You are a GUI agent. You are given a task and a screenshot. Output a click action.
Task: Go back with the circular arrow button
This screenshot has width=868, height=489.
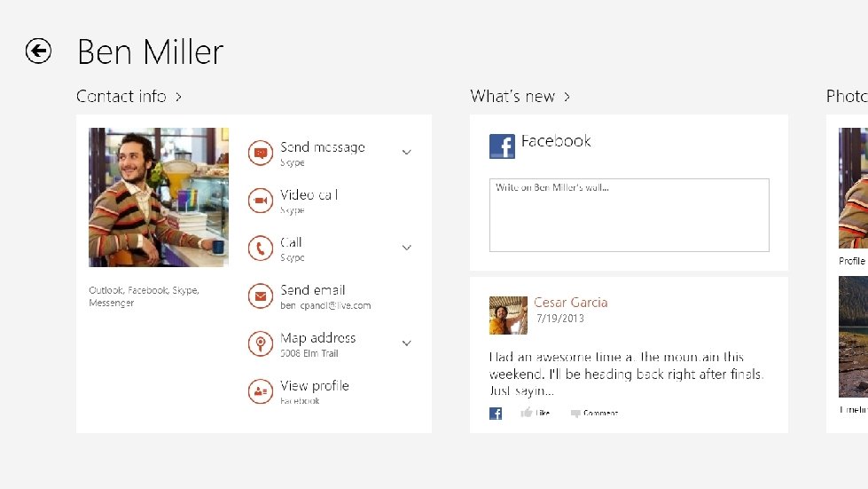tap(38, 51)
